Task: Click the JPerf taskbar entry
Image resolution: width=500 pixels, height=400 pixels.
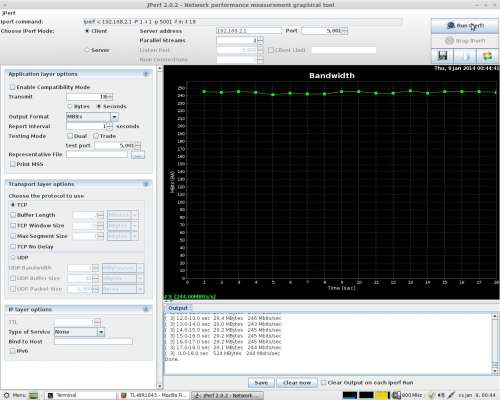Action: click(227, 395)
